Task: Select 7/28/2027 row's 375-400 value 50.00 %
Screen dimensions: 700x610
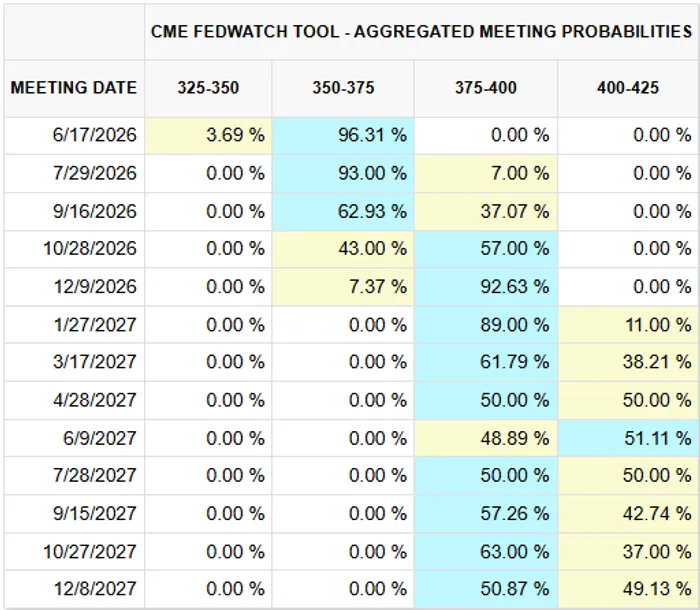Action: 486,476
